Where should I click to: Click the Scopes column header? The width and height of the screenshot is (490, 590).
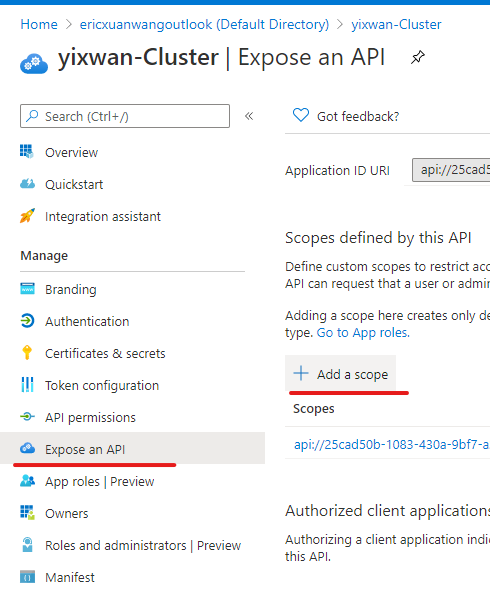click(313, 408)
